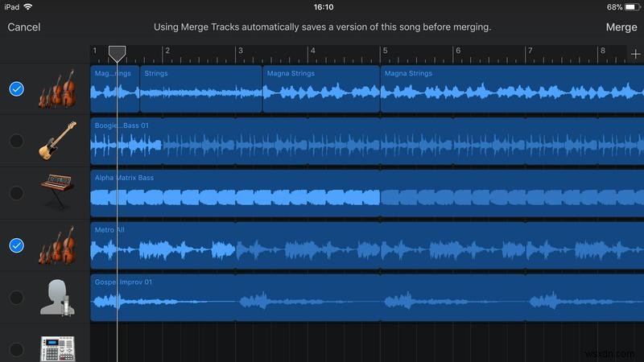Tap the Merge Tracks information message
Screen dimensions: 644x362
coord(323,27)
